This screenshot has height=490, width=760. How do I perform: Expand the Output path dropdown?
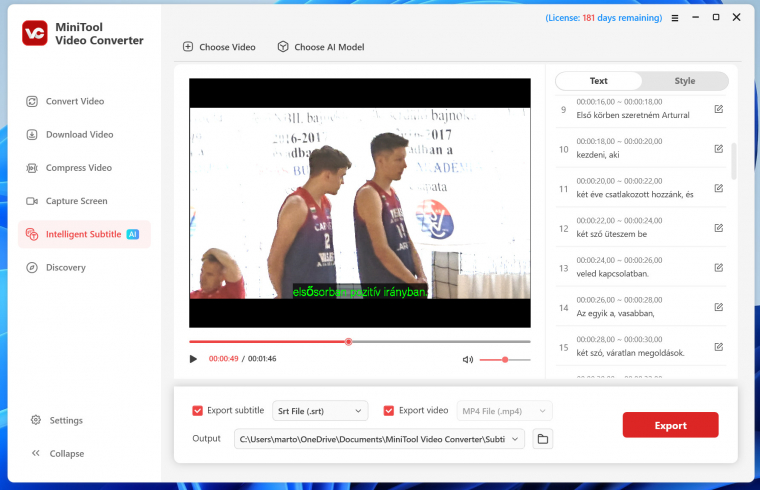(x=516, y=439)
